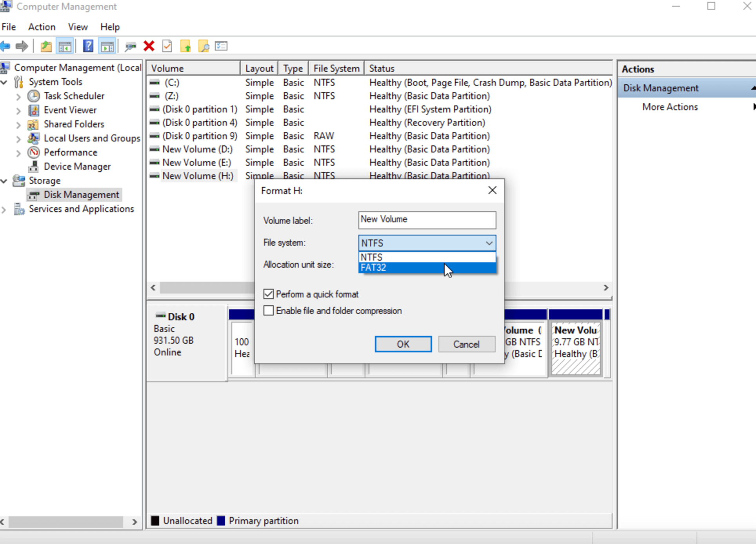Click the red Delete Volume icon
756x544 pixels.
[x=149, y=46]
